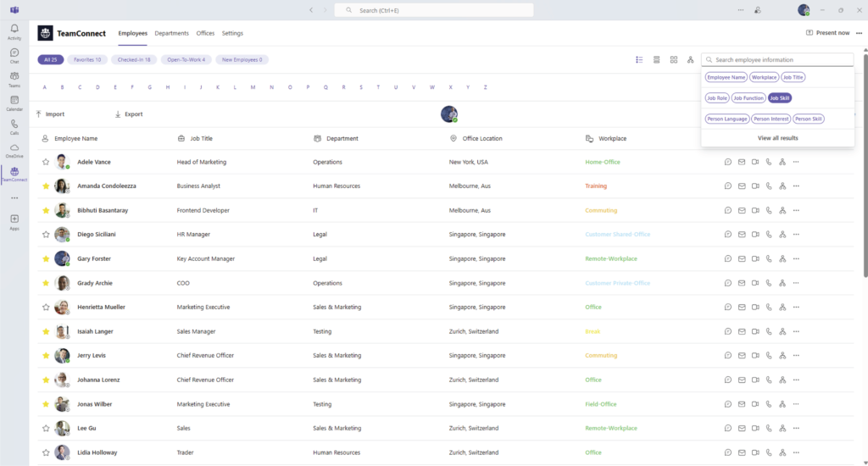Open Chat from the left sidebar
Screen dimensions: 868x466
tap(14, 55)
